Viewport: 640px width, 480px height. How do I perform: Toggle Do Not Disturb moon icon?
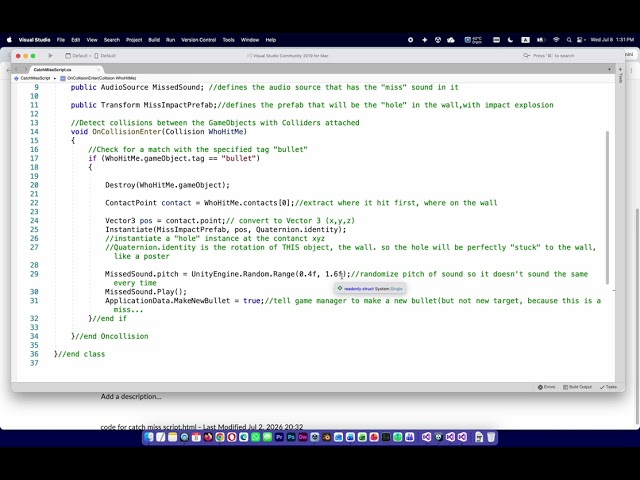pyautogui.click(x=510, y=40)
